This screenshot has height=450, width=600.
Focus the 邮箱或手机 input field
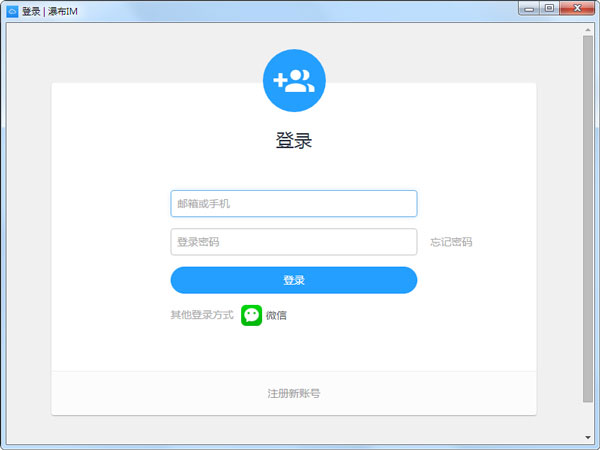click(293, 204)
